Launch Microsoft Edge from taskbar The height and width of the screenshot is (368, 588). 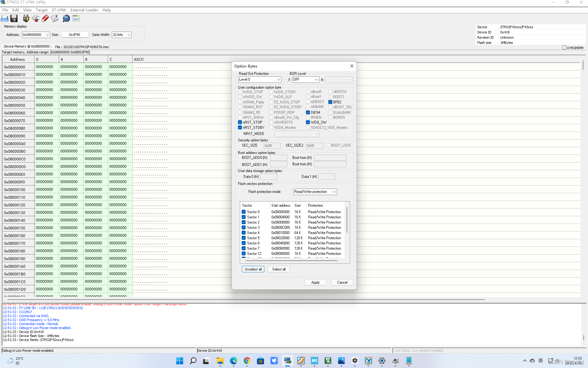(233, 361)
